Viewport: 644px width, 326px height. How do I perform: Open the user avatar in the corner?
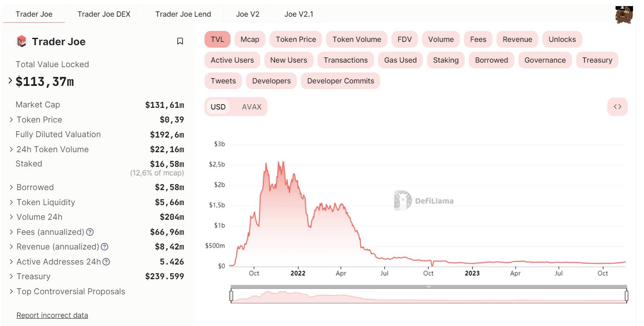point(624,15)
